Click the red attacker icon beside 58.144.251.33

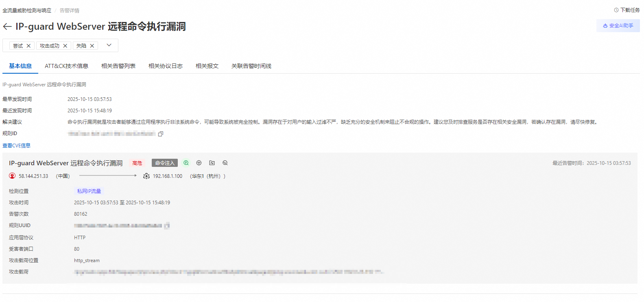[12, 176]
